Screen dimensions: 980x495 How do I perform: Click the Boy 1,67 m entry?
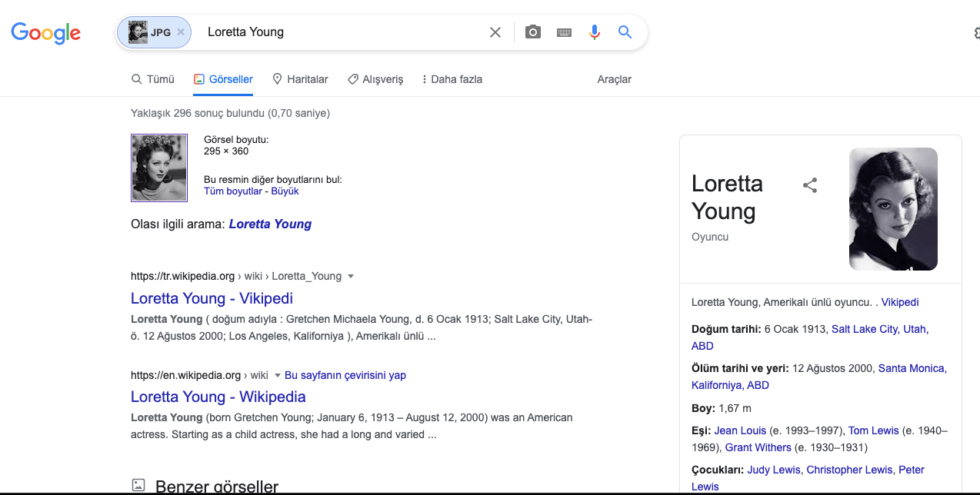point(722,408)
